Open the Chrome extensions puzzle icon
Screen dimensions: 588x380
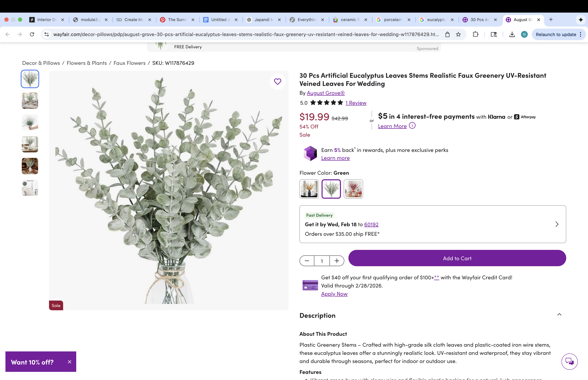pyautogui.click(x=476, y=34)
